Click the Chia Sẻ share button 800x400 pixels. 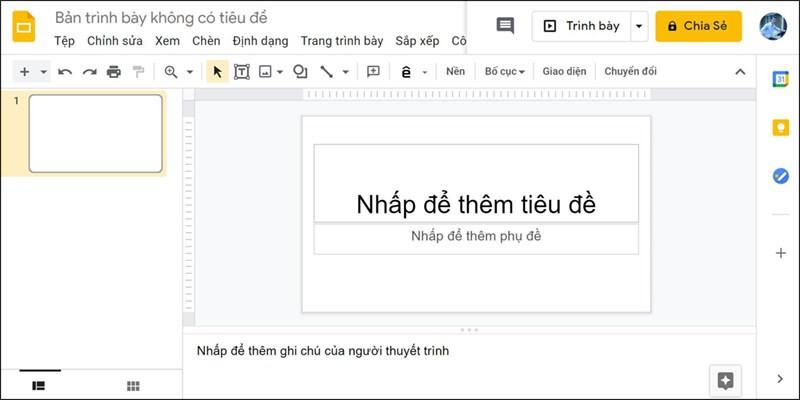click(x=698, y=26)
